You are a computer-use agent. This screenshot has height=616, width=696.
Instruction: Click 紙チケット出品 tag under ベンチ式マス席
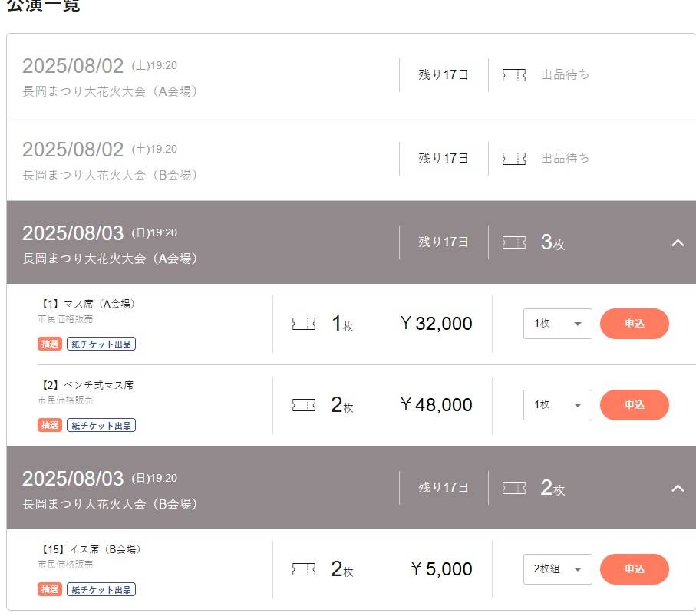[101, 425]
